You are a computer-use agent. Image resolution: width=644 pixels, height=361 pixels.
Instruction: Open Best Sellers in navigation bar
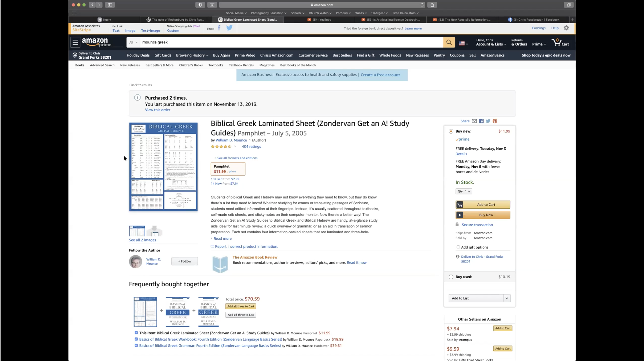tap(342, 55)
